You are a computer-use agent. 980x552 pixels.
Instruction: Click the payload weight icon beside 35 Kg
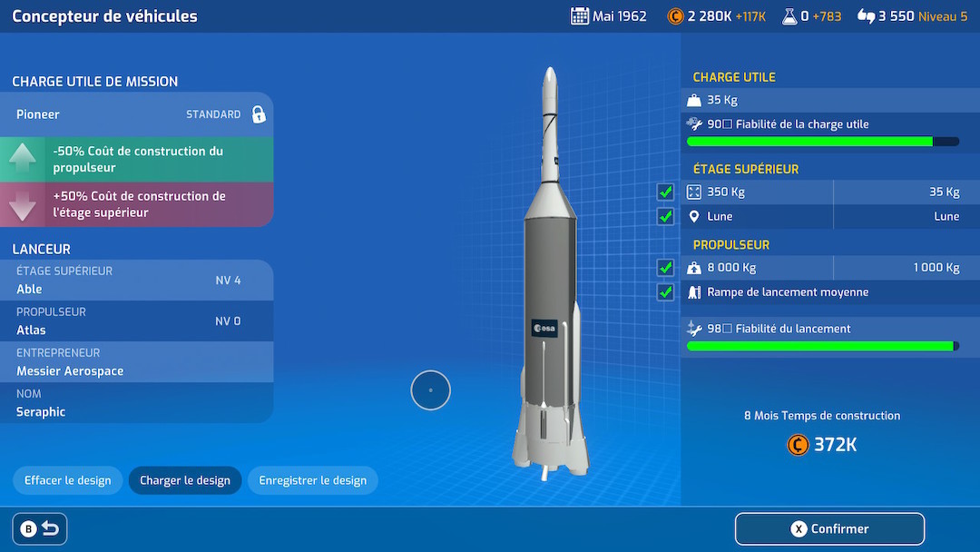(695, 101)
